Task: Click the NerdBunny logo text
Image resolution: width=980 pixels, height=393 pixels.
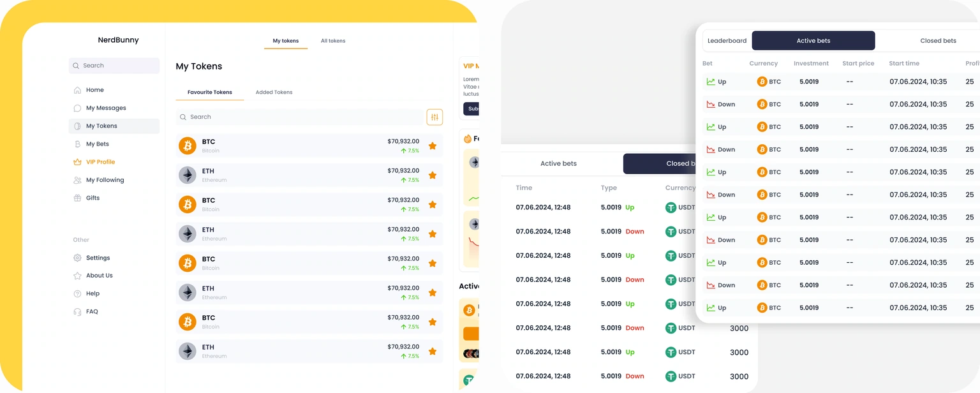Action: (118, 40)
